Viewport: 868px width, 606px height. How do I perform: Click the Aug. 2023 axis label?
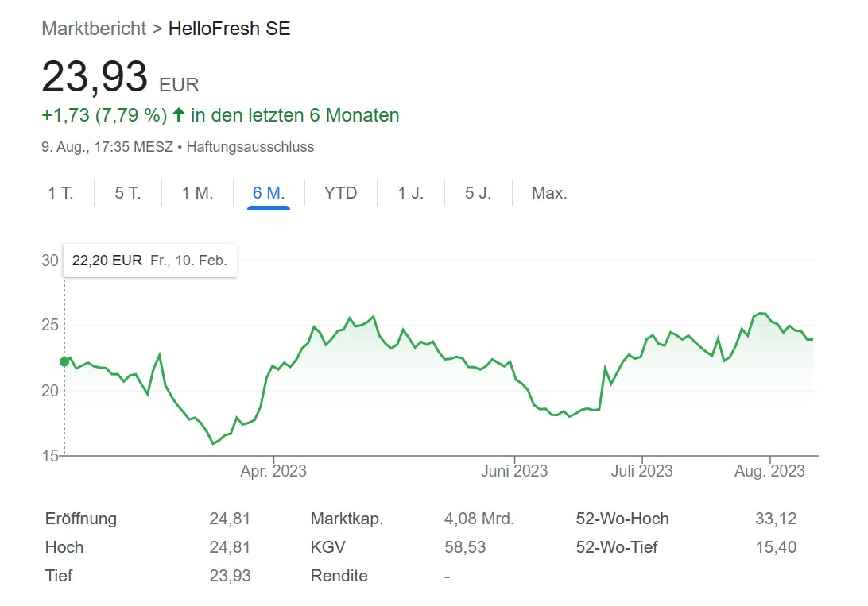tap(769, 471)
